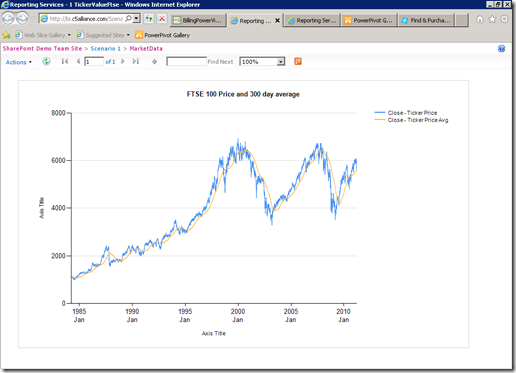Click the orange Close - Ticker Price Avg legend line
Screen dimensions: 516x373
point(380,120)
